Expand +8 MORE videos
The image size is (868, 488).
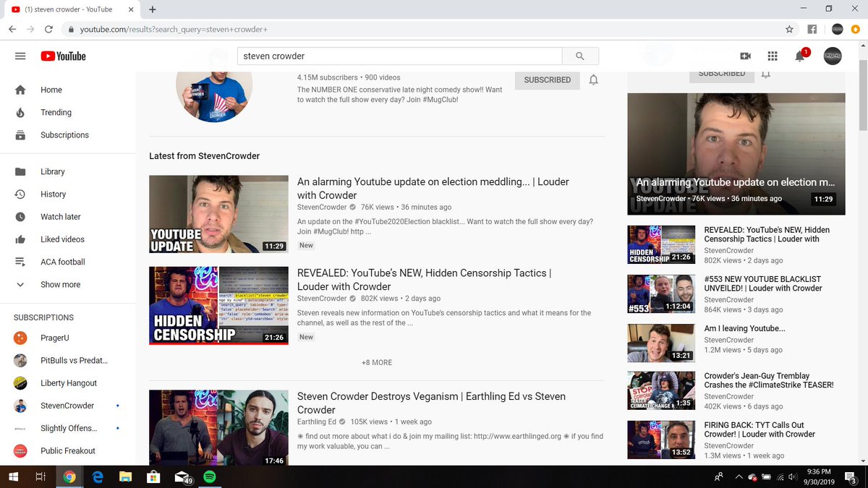point(377,362)
